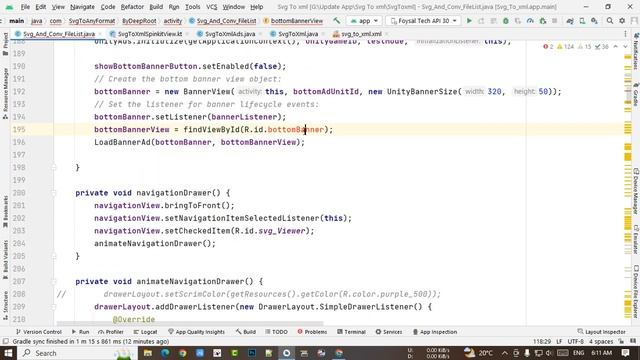This screenshot has width=640, height=360.
Task: Open Resource Manager side panel
Action: 5,93
